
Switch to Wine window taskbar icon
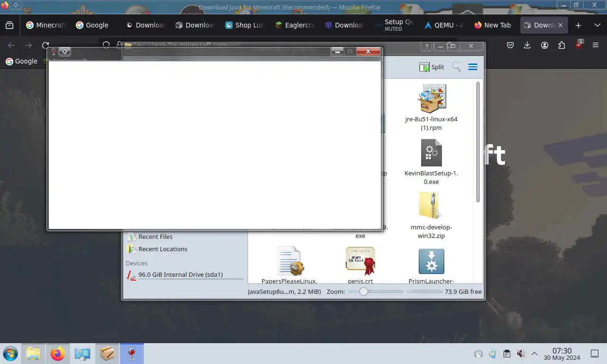coord(131,354)
